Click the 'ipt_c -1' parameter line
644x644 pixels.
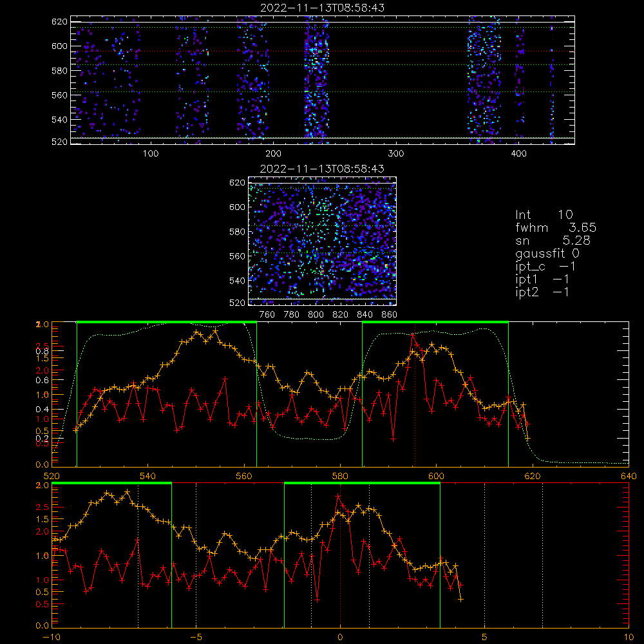tap(545, 267)
